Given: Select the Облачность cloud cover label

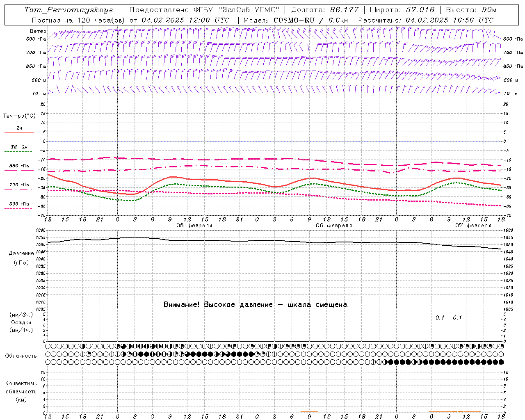Looking at the screenshot, I should pyautogui.click(x=21, y=356).
